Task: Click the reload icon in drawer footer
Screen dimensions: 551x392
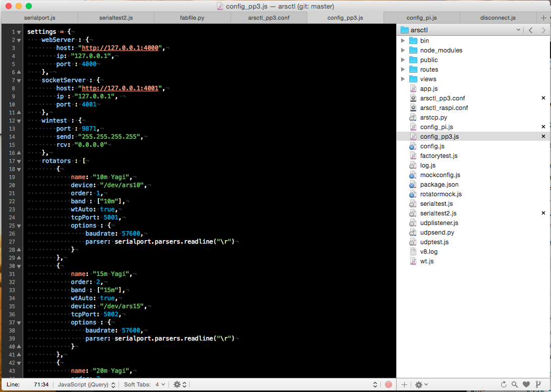Action: (x=504, y=384)
